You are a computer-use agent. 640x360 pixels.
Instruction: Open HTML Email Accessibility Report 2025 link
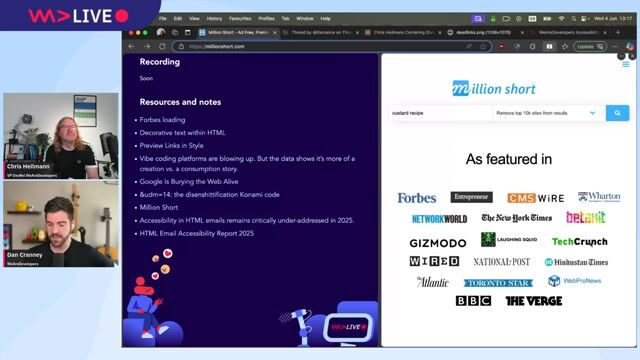tap(197, 233)
